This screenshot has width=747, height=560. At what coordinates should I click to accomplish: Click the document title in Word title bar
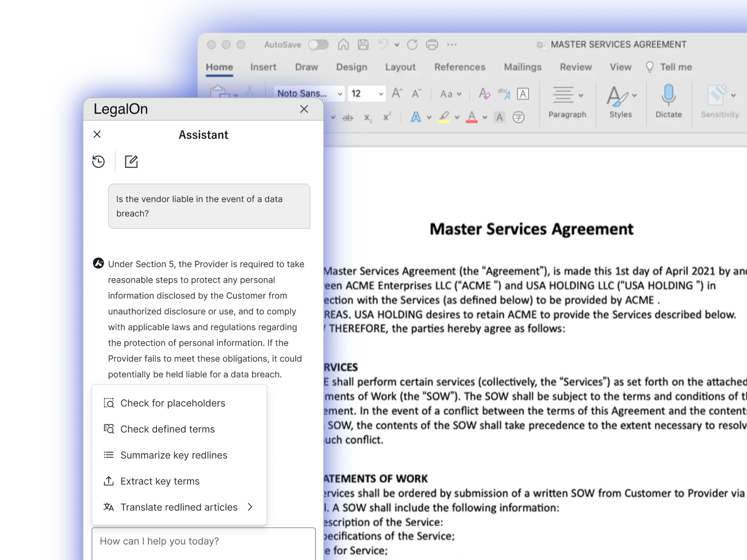pyautogui.click(x=618, y=44)
